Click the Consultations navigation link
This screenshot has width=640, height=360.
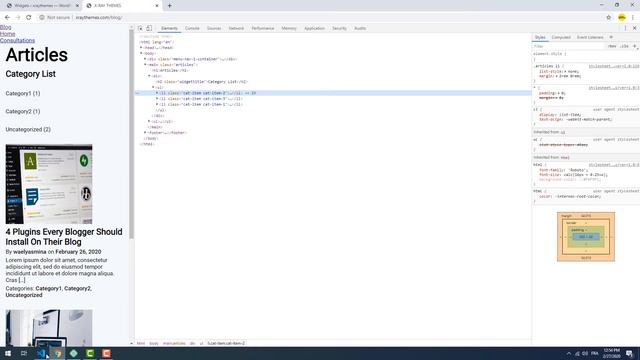tap(18, 40)
